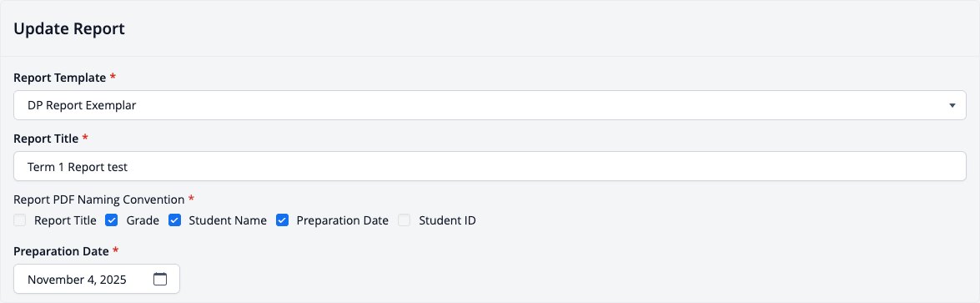This screenshot has height=303, width=980.
Task: Open the DP Report Exemplar combo box
Action: click(490, 105)
